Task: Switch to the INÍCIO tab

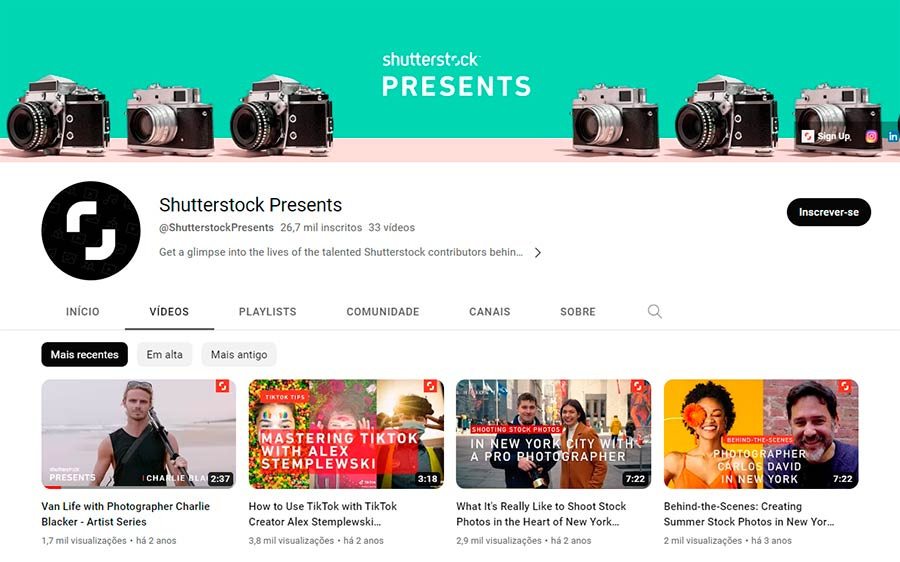Action: pos(83,312)
